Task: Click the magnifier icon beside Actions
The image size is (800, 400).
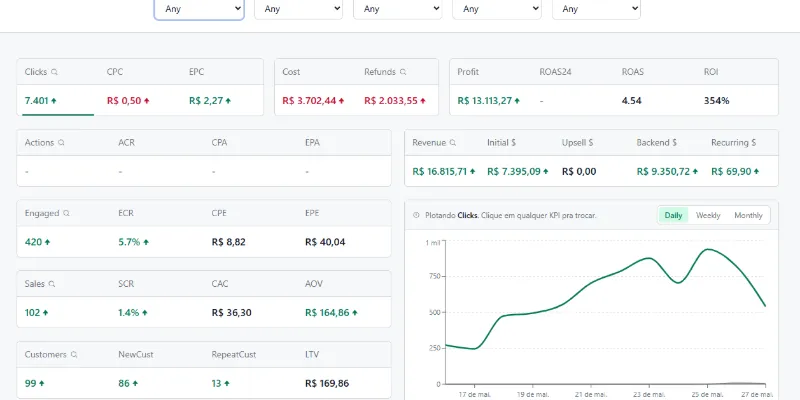Action: tap(61, 143)
